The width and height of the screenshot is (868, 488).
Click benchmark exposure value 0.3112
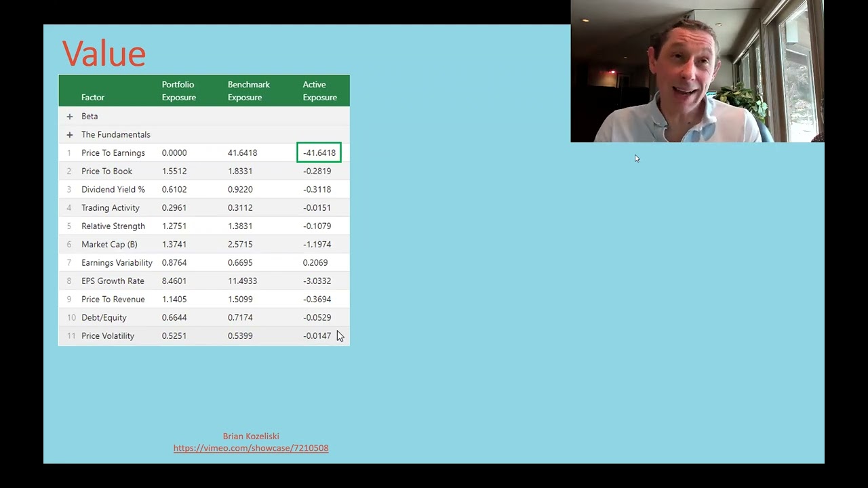point(240,208)
